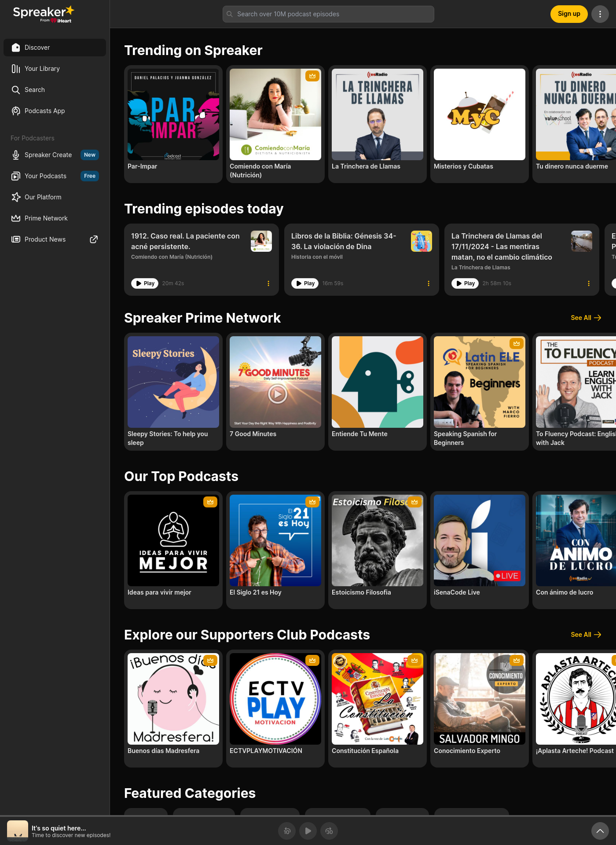Click crown badge on ECTV Play cover
This screenshot has height=845, width=616.
[x=312, y=660]
